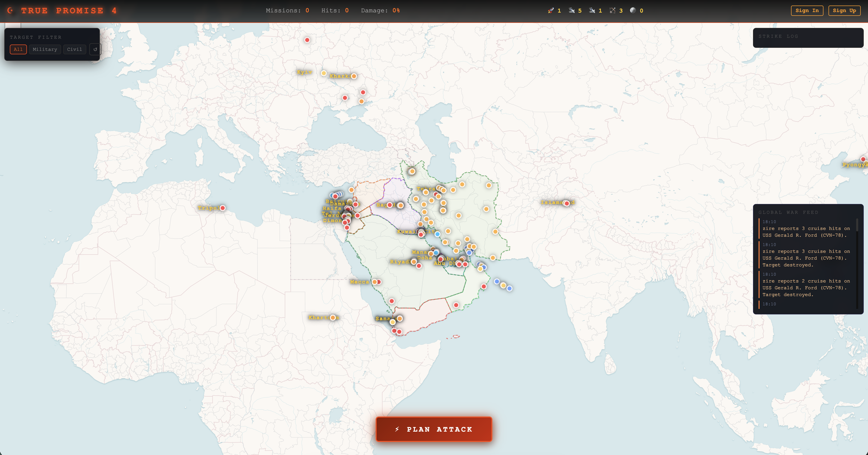Click the plane icon showing count 5
The width and height of the screenshot is (868, 455).
click(x=571, y=11)
